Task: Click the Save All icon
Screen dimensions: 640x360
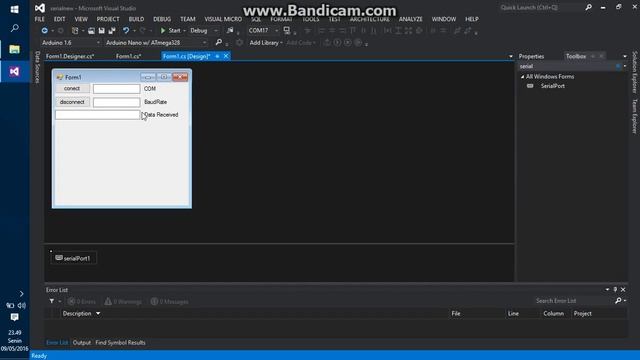Action: coord(111,31)
